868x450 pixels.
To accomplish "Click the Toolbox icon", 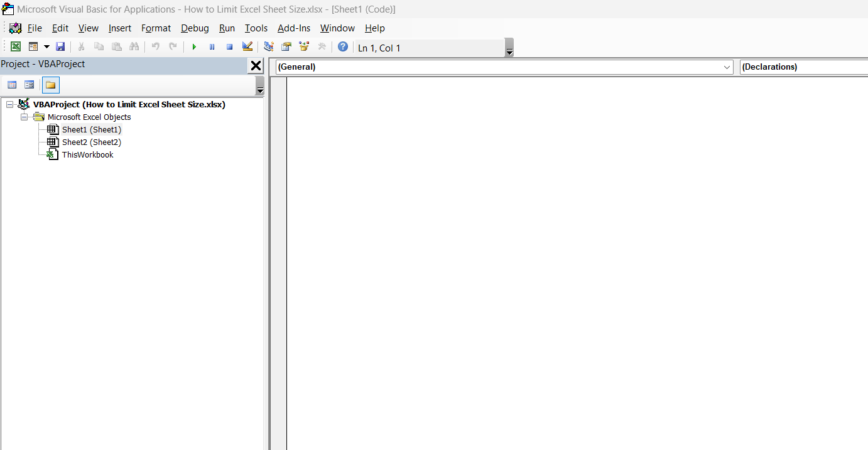I will click(322, 47).
